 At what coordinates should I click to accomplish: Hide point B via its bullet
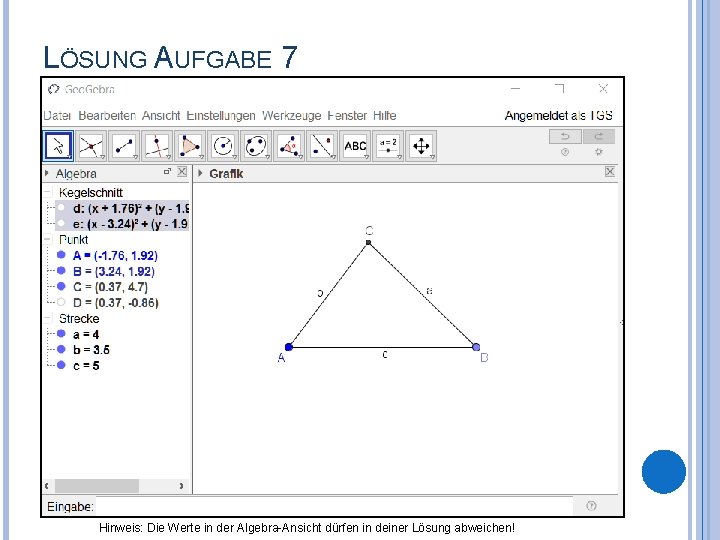pos(61,270)
